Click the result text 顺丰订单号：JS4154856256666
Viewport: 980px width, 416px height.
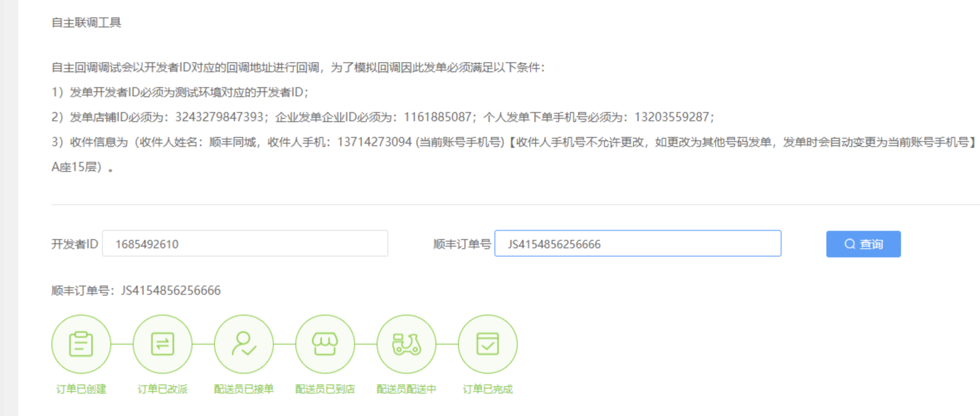pos(136,290)
